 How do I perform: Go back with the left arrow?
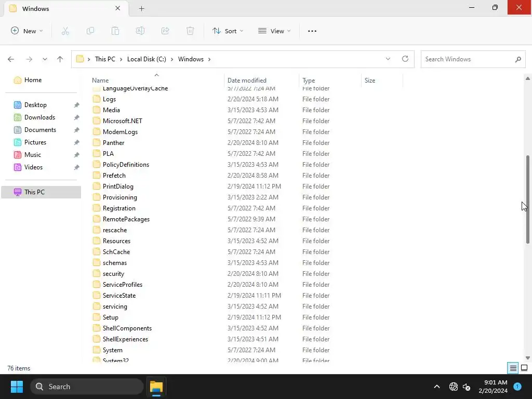point(11,59)
